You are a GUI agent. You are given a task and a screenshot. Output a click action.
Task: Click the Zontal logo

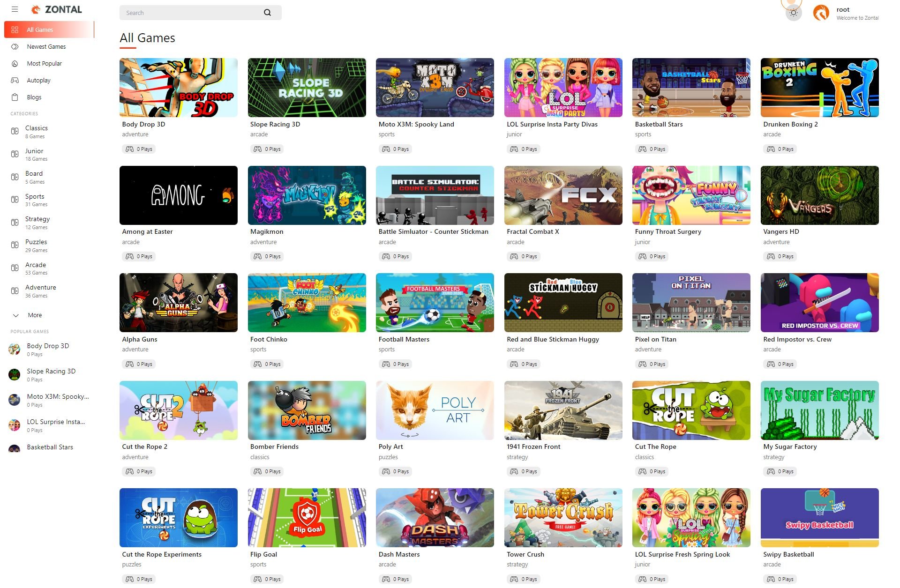tap(56, 9)
